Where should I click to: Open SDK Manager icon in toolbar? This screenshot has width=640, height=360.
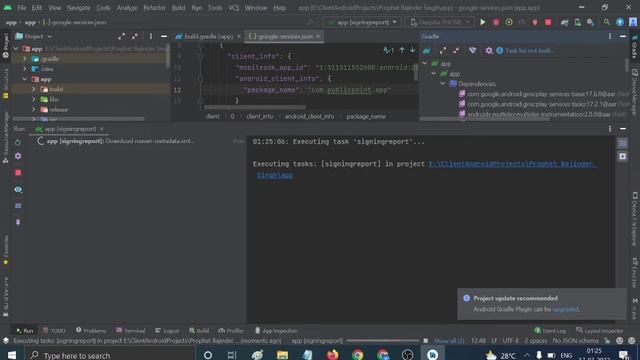click(591, 22)
